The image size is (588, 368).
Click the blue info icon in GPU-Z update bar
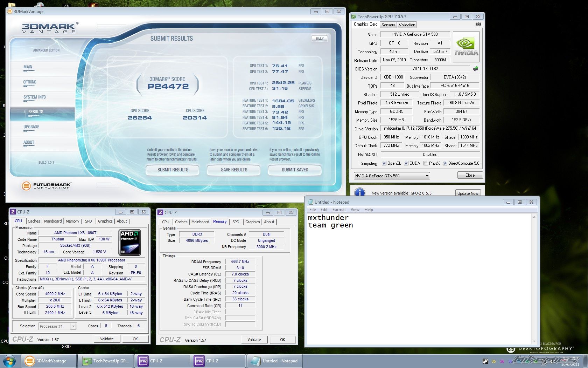[x=360, y=192]
